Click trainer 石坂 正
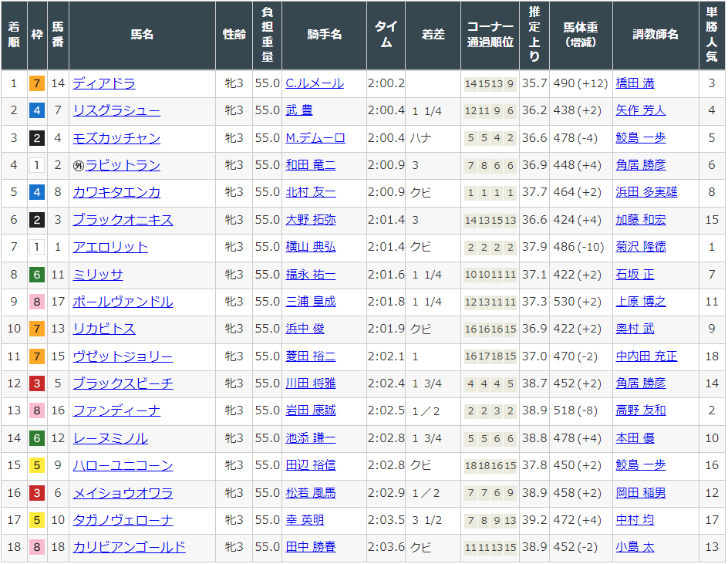 (x=635, y=274)
